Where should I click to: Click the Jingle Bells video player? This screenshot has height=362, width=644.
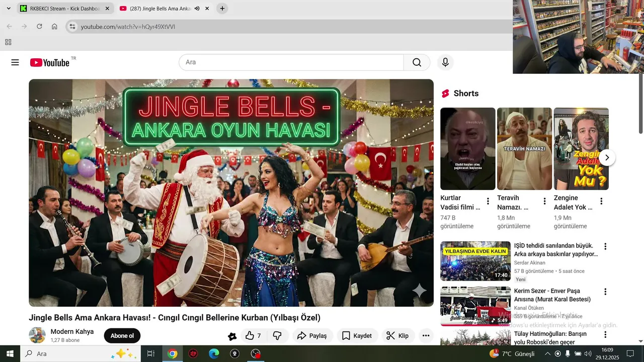coord(231,193)
